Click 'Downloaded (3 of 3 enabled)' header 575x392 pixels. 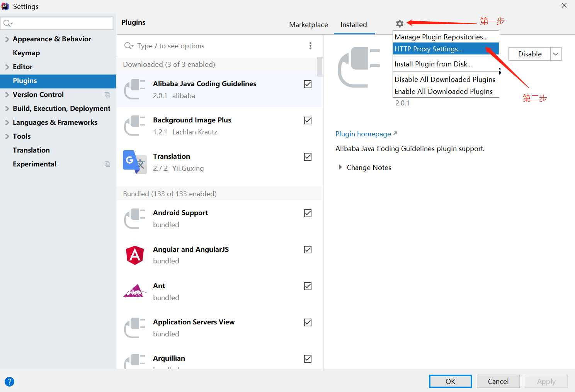pos(169,64)
